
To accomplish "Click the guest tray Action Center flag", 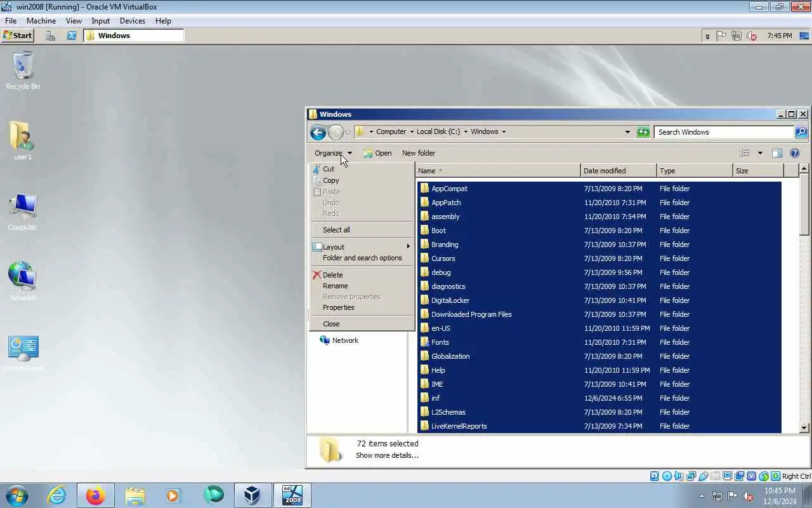I will (x=721, y=36).
